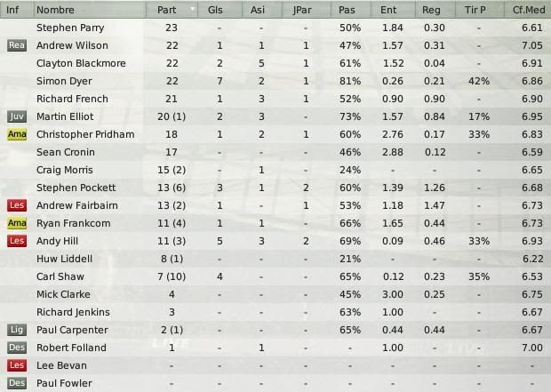
Task: Click the sort arrow on the Part column
Action: [193, 8]
